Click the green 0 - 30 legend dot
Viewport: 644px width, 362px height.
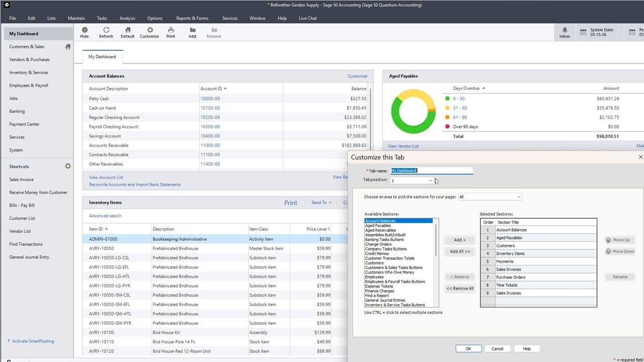(x=447, y=99)
